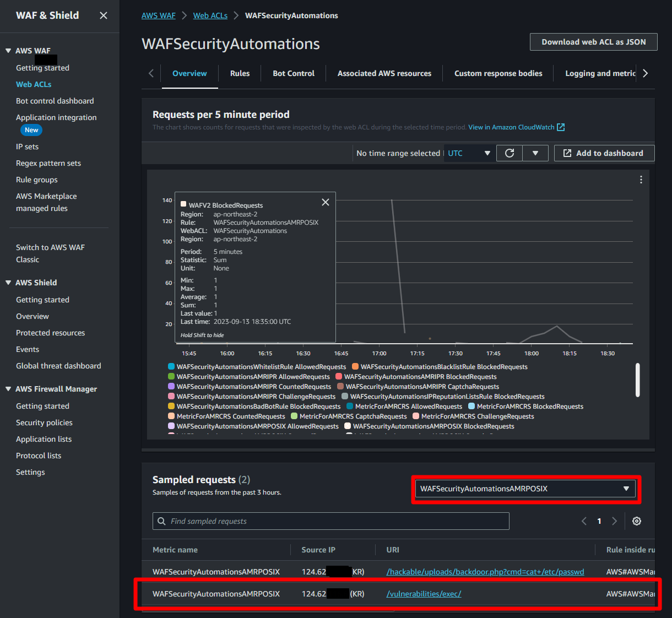The height and width of the screenshot is (618, 672).
Task: Open Security policies under Firewall Manager
Action: (44, 422)
